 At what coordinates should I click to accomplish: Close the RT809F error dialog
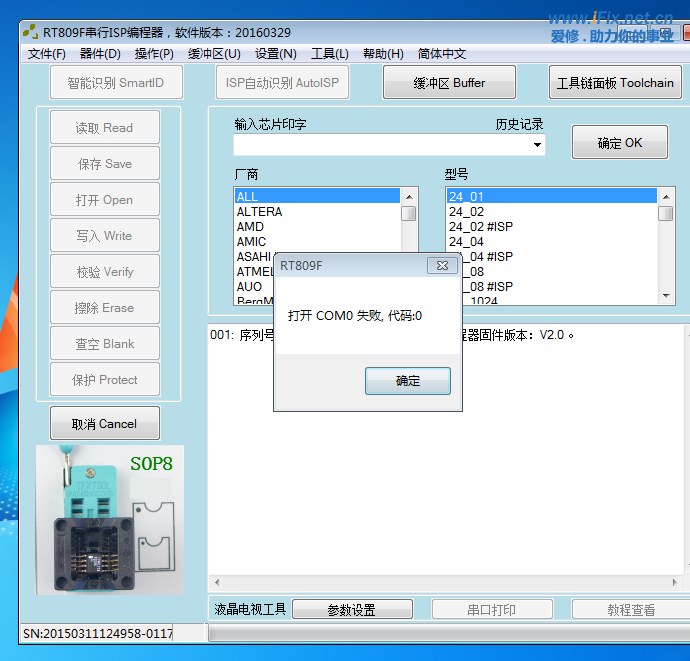441,265
